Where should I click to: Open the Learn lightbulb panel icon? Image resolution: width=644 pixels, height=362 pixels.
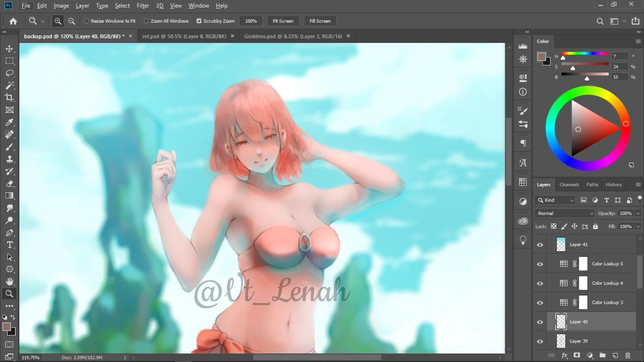(x=523, y=240)
